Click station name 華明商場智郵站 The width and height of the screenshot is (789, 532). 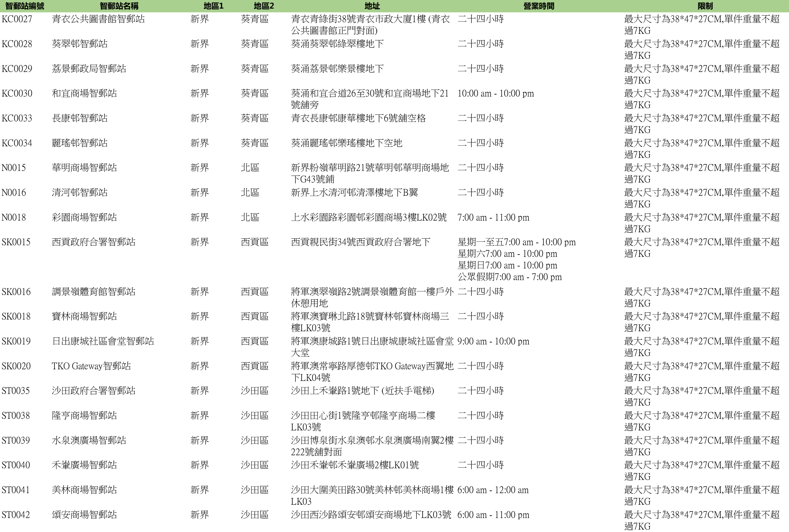pyautogui.click(x=85, y=167)
